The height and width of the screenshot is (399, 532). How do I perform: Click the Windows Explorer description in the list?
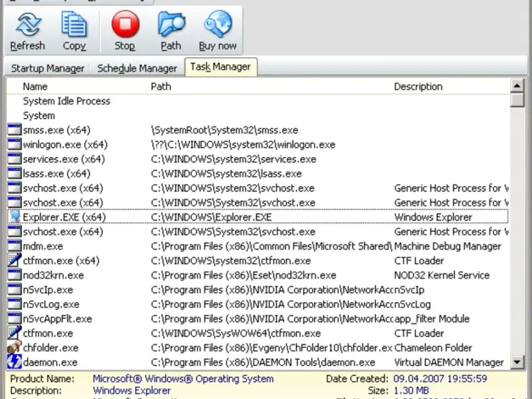pyautogui.click(x=433, y=217)
